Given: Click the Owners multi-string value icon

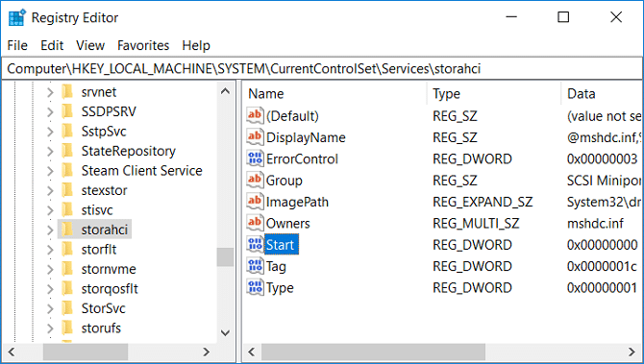Looking at the screenshot, I should click(255, 223).
